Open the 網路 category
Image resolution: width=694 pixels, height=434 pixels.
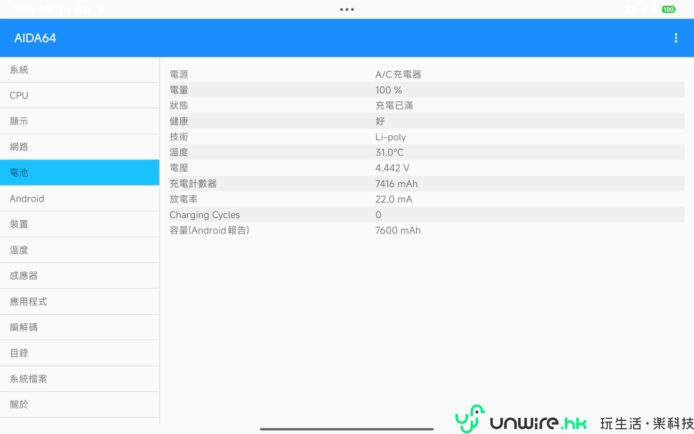click(80, 147)
